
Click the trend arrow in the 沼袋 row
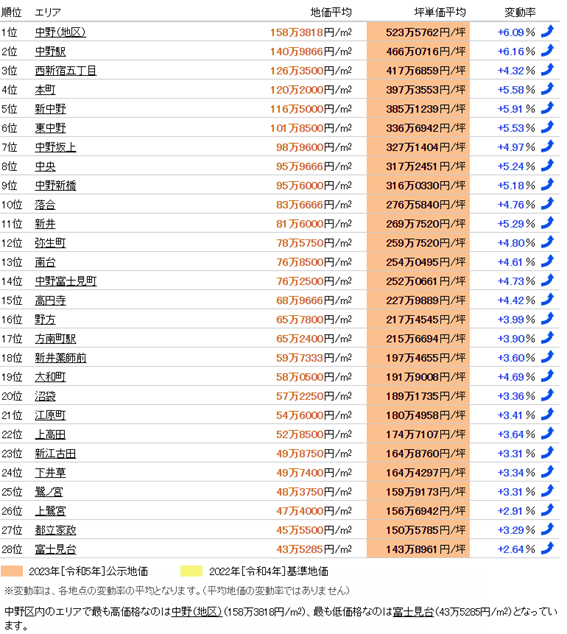tap(547, 395)
